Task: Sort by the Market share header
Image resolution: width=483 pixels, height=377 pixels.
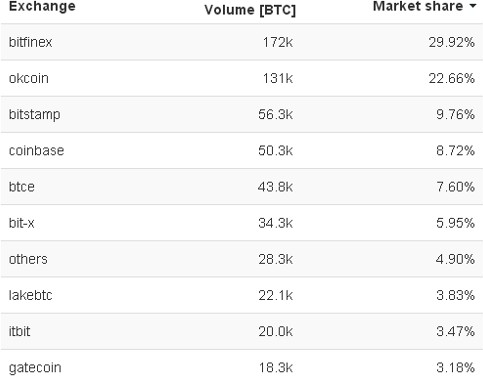Action: (418, 6)
